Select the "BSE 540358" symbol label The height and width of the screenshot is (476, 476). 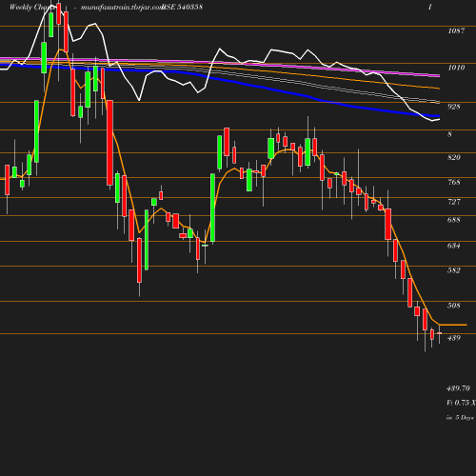tap(183, 7)
